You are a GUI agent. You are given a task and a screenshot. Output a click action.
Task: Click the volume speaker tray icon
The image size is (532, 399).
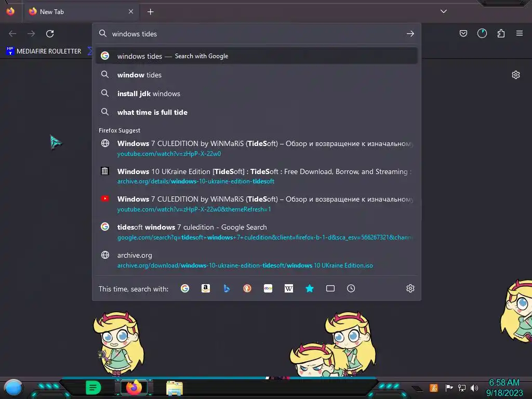[474, 388]
